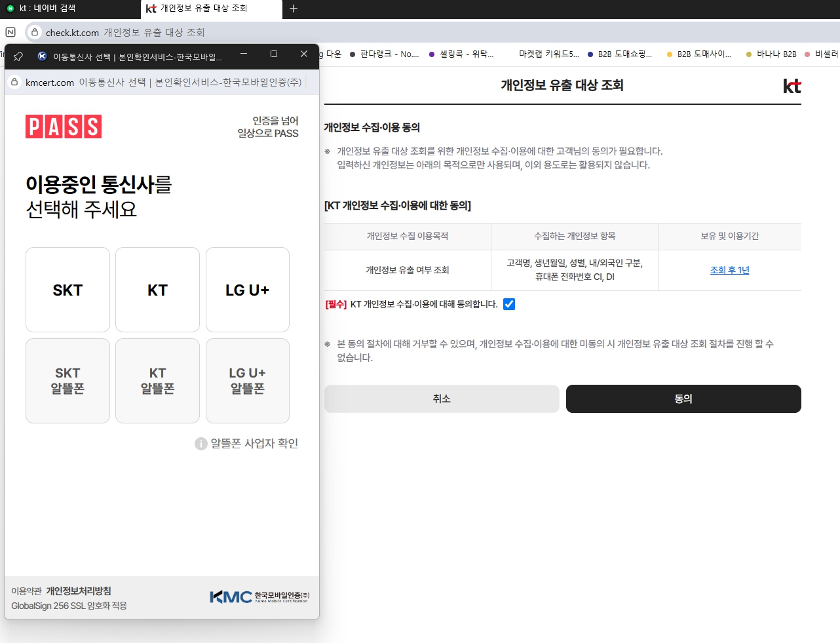Open the 바나나 B2B bookmark
Viewport: 840px width, 643px height.
click(x=771, y=54)
